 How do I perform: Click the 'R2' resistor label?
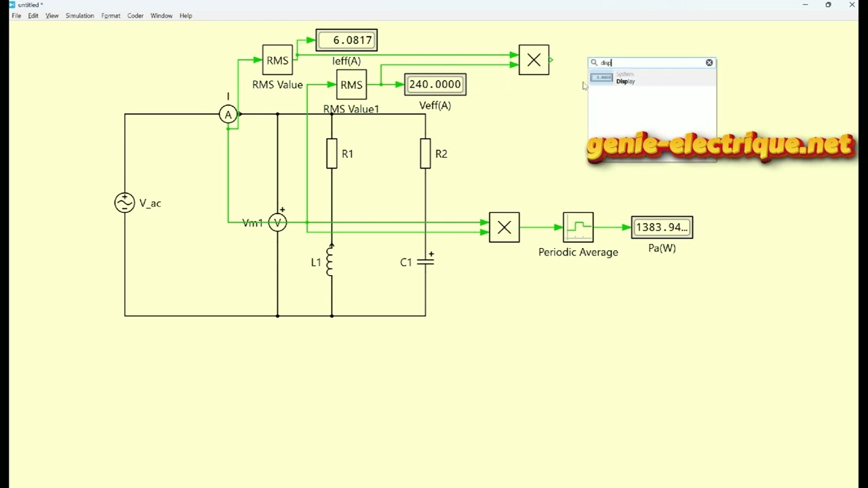[441, 154]
